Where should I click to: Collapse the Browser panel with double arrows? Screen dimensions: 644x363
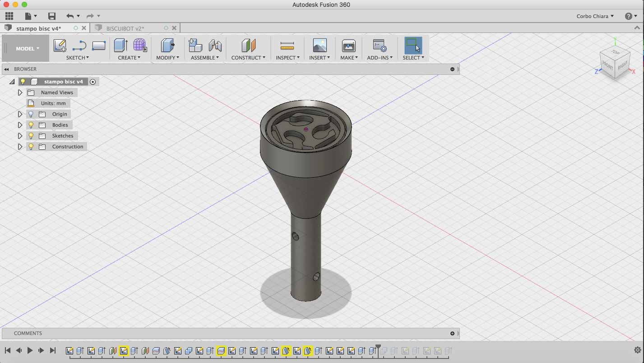7,69
